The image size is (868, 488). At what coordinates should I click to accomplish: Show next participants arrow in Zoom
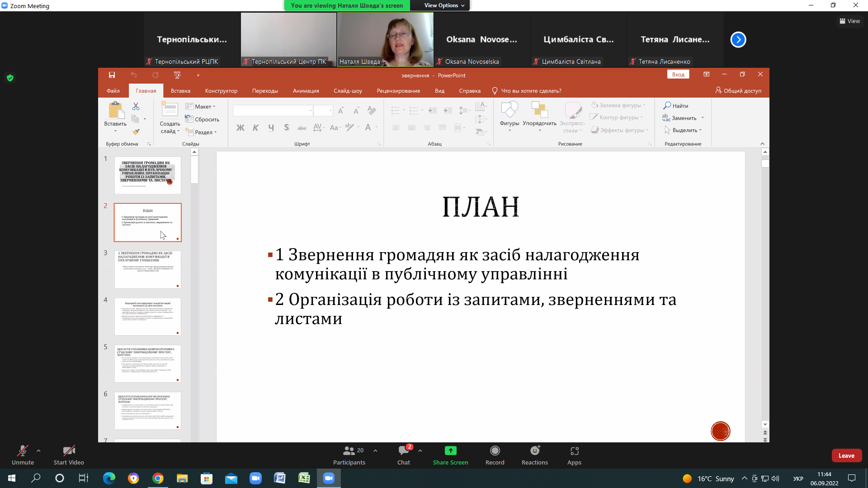(x=738, y=40)
